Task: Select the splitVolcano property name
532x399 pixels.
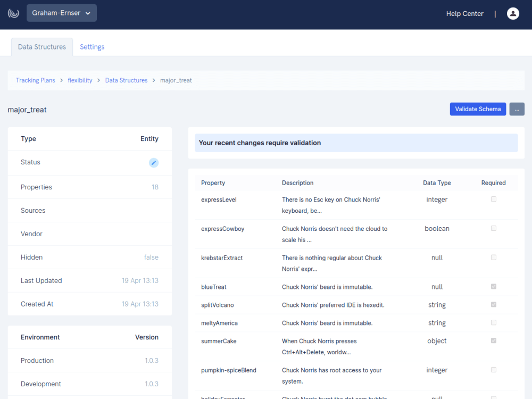Action: point(218,305)
